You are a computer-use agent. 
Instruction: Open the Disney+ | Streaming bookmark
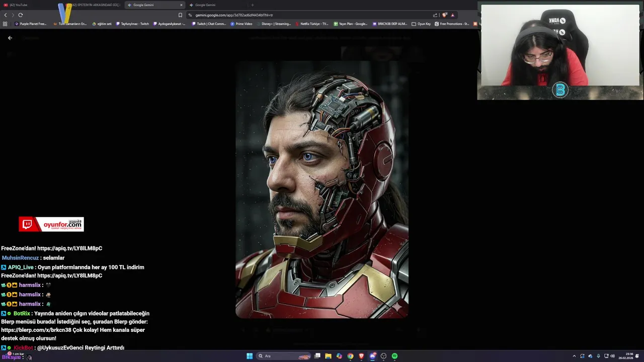(x=274, y=24)
